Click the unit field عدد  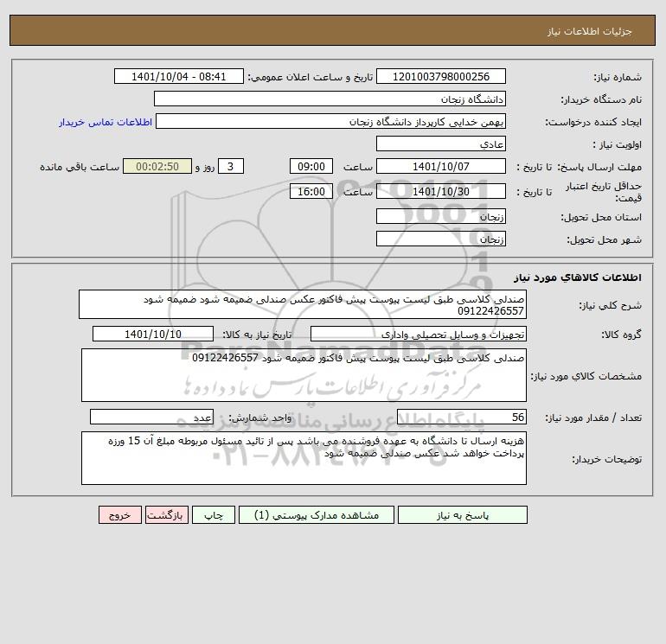point(151,417)
